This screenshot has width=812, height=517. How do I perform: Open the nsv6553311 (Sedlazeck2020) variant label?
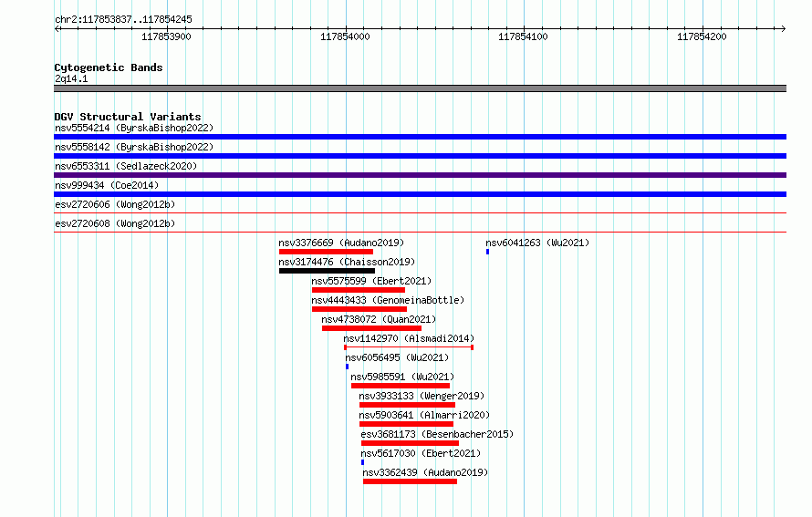(x=126, y=166)
